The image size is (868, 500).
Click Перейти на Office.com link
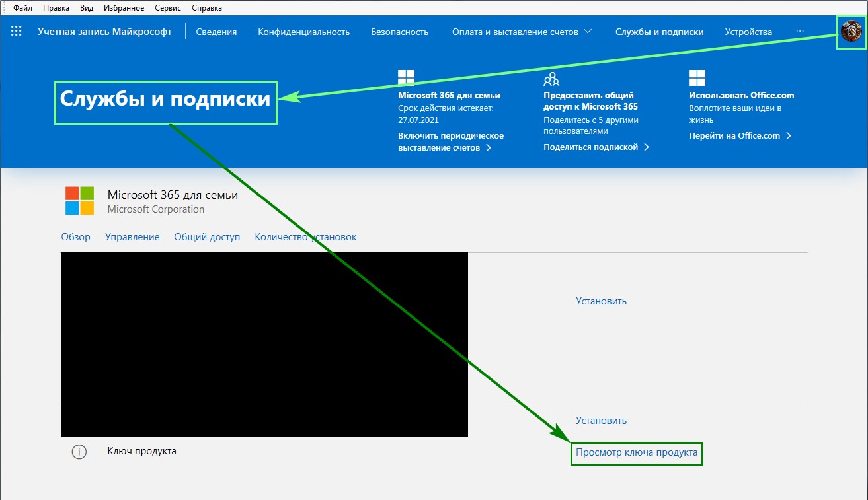coord(740,135)
